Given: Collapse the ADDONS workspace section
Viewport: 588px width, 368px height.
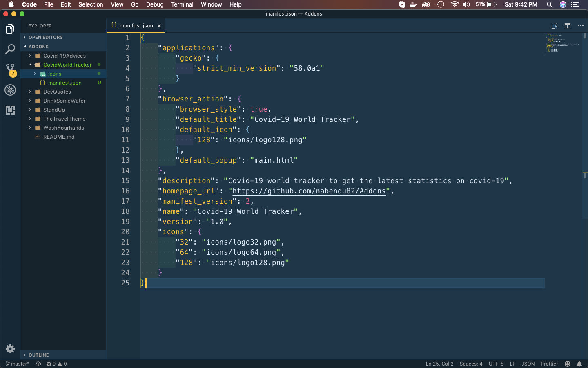Looking at the screenshot, I should (x=63, y=47).
